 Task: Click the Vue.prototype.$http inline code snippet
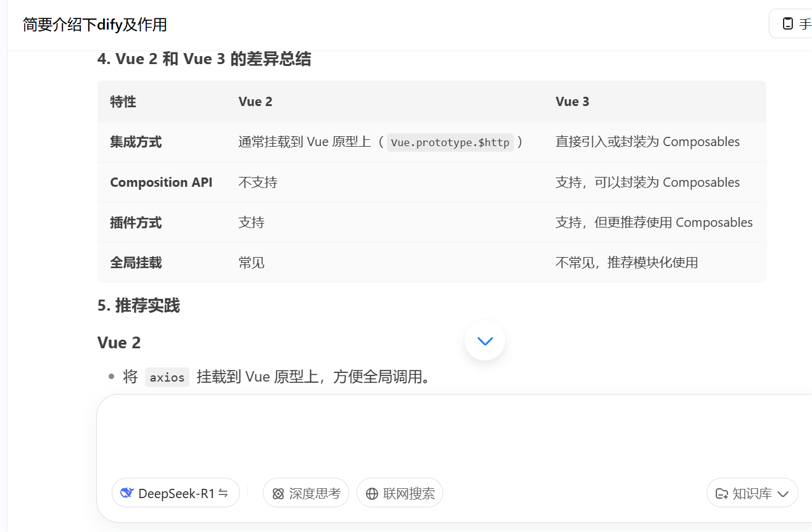point(450,142)
